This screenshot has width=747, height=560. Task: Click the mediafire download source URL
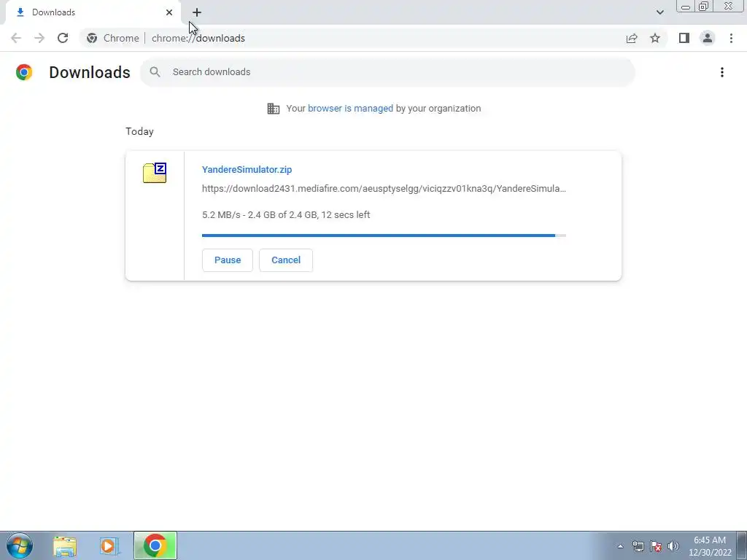(384, 189)
